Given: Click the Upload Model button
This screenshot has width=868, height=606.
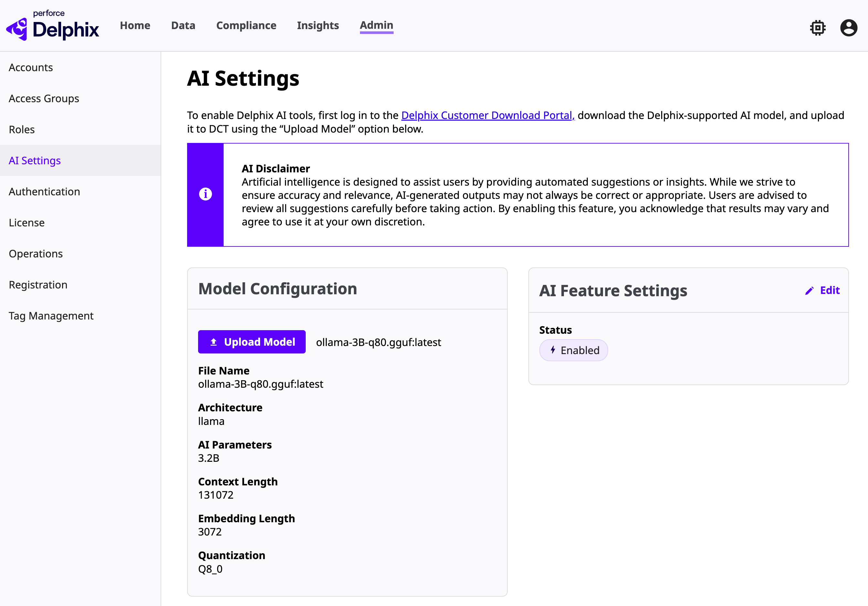Looking at the screenshot, I should 252,342.
